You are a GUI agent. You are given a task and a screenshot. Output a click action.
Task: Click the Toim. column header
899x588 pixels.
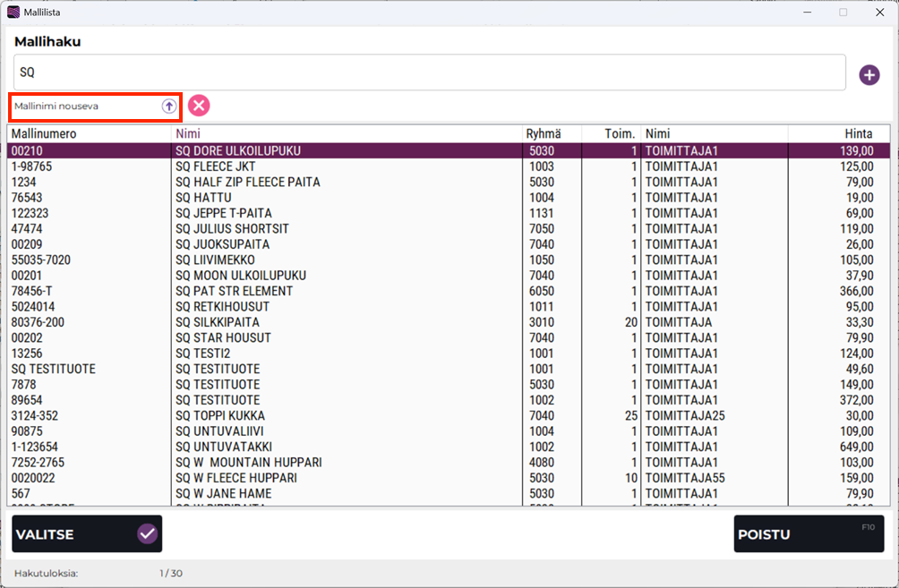[x=619, y=134]
